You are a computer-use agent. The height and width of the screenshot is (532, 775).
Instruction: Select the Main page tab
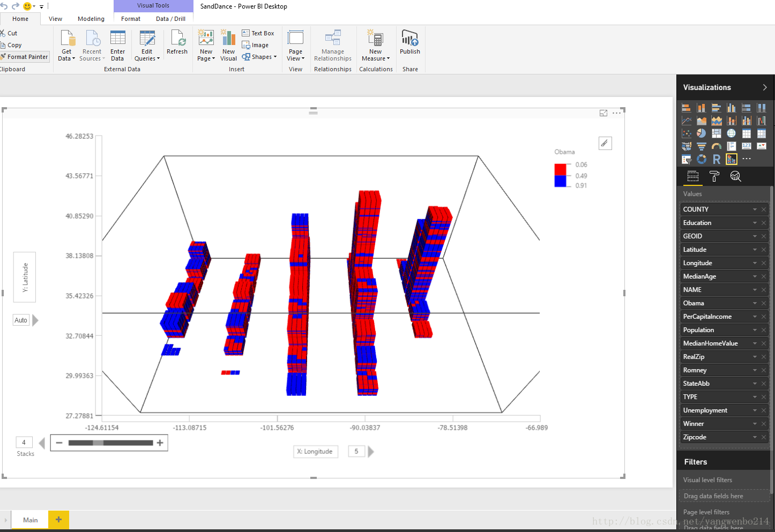coord(30,520)
